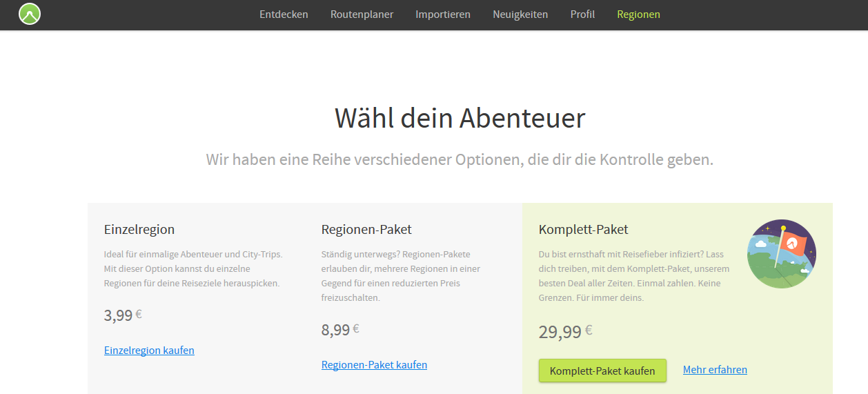
Task: Select the Regionen nav item
Action: click(638, 14)
